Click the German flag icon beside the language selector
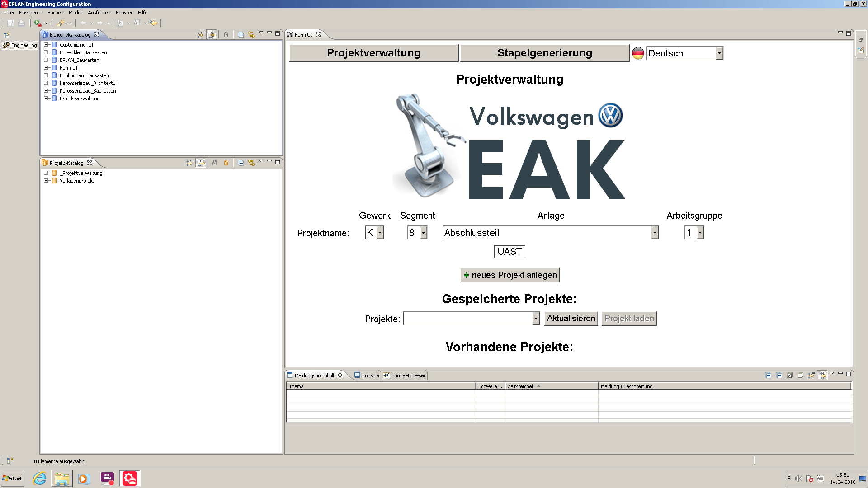The image size is (868, 488). (x=637, y=53)
